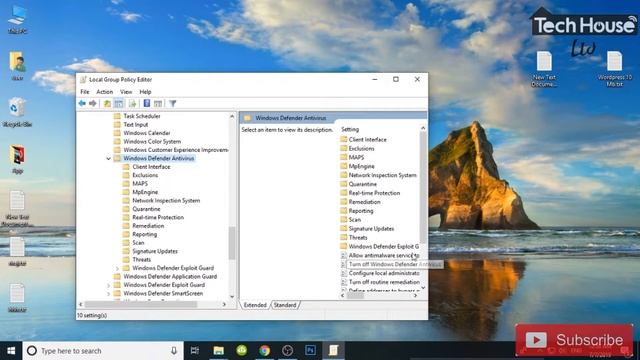Click the Forward arrow in the toolbar

coord(93,103)
